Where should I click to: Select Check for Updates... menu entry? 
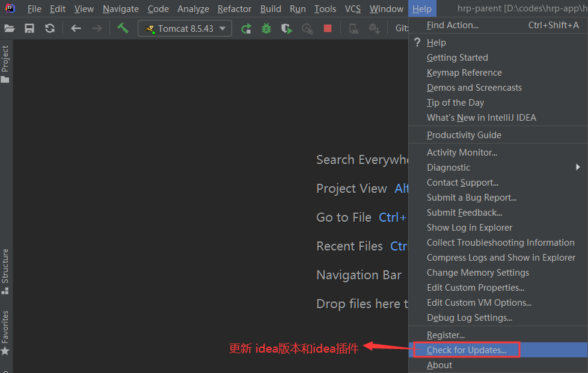click(498, 350)
